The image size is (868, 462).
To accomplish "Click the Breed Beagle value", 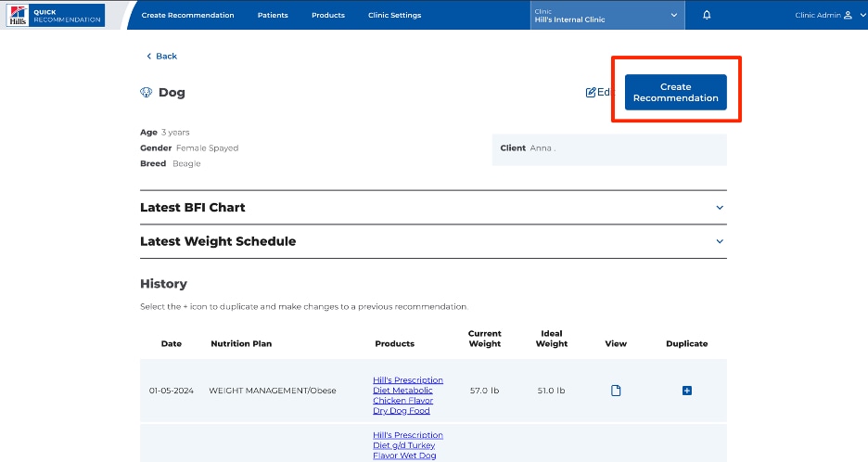I will coord(186,163).
